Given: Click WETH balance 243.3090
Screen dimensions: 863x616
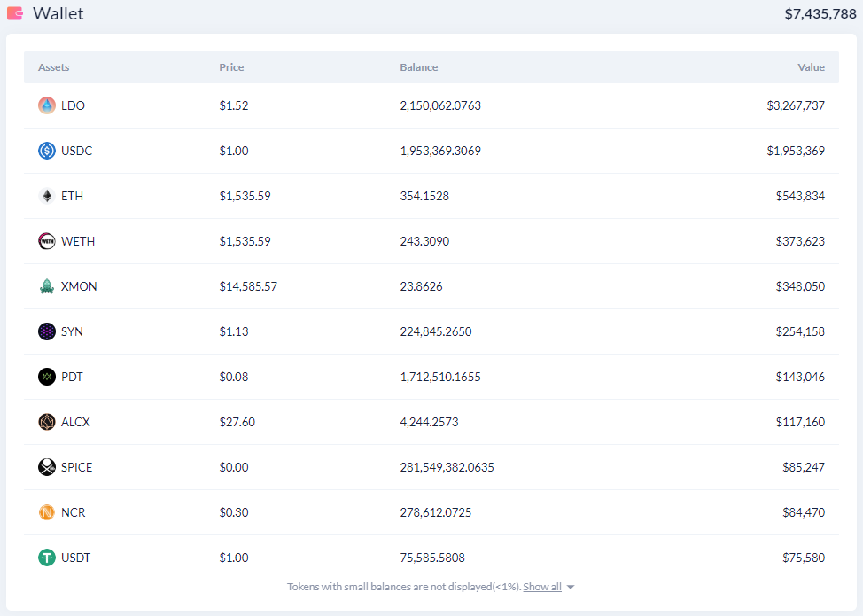Looking at the screenshot, I should point(424,240).
